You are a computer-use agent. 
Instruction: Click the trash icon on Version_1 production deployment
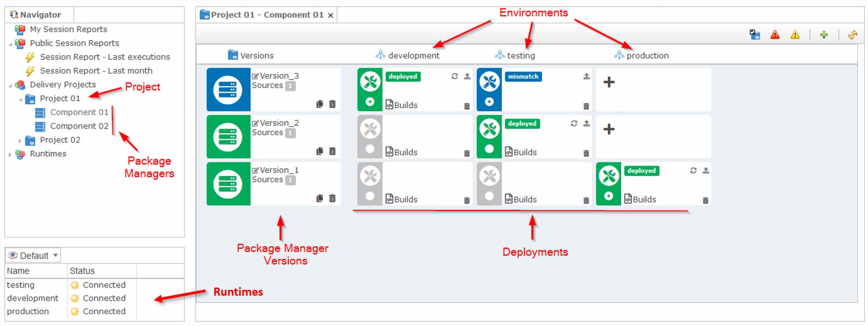coord(705,200)
